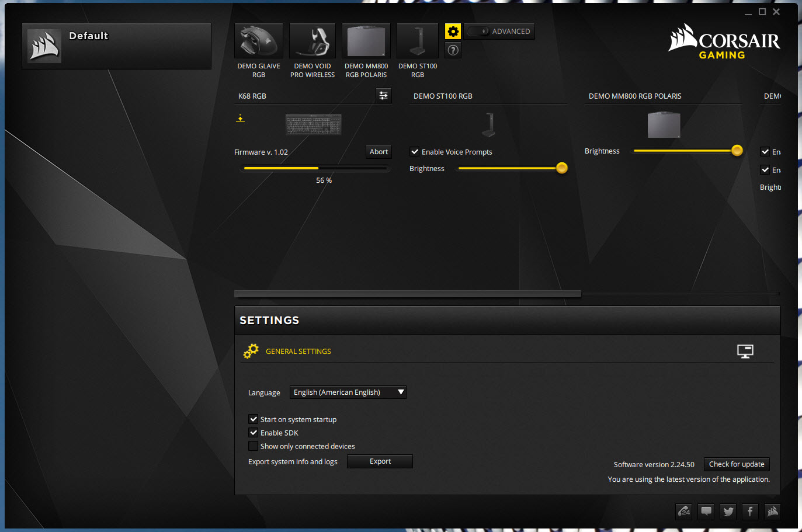Screen dimensions: 802x532
Task: Click the MM800 mousepad image in its panel
Action: (664, 124)
